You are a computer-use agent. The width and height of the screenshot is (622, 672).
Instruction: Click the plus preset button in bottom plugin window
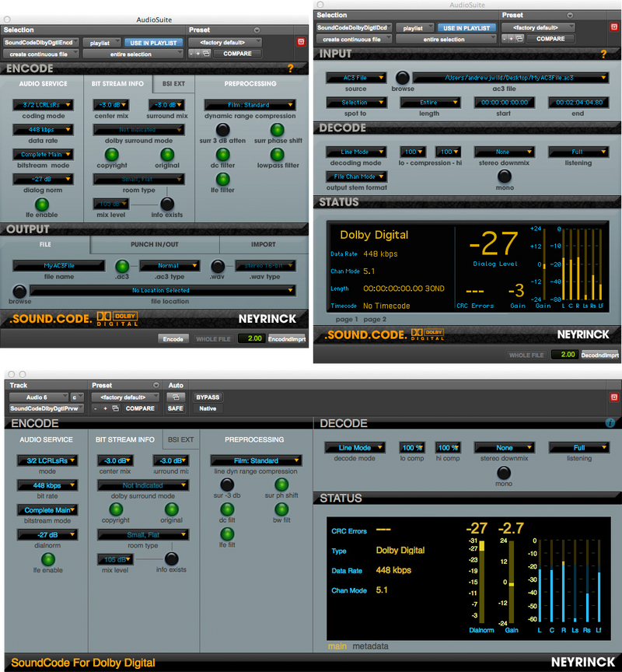pyautogui.click(x=106, y=408)
